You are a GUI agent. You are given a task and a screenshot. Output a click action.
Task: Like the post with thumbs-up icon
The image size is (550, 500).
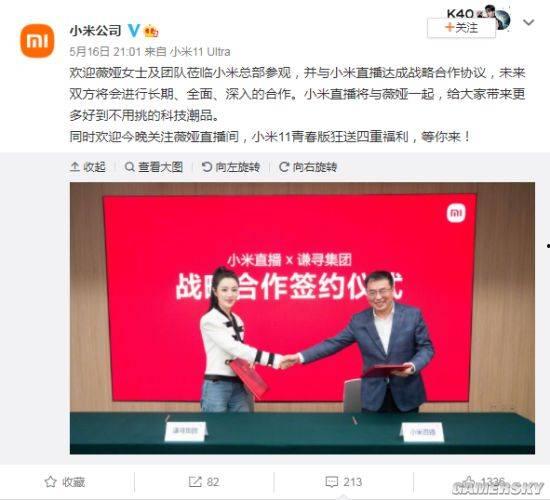pos(468,481)
